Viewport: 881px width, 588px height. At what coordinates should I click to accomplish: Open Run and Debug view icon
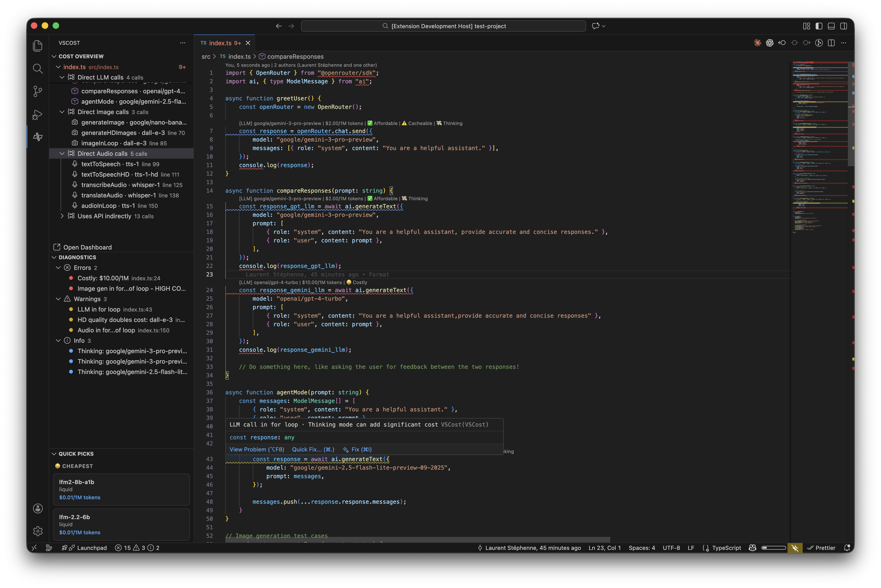pyautogui.click(x=37, y=114)
